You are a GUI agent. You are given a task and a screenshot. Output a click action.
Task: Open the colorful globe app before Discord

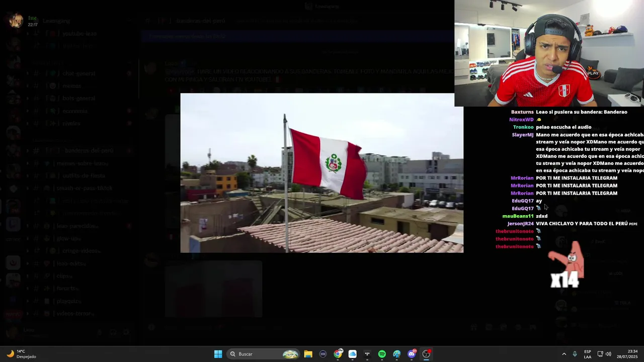click(x=397, y=354)
